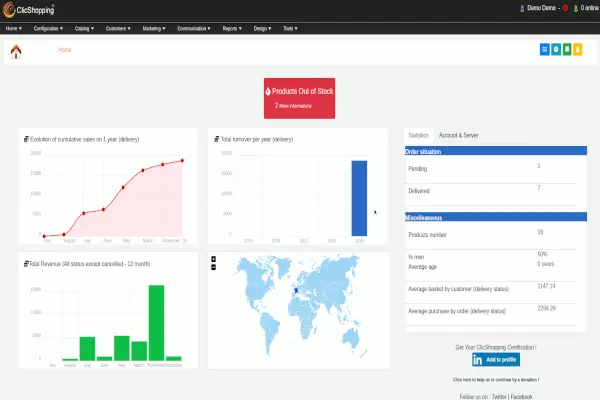Click the blue square shortcut icon
Screen dimensions: 600x400
click(544, 49)
